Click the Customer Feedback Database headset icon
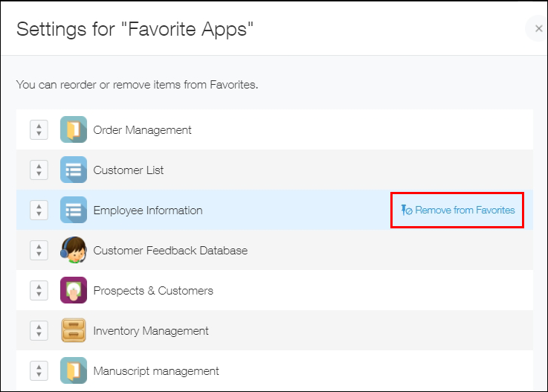The height and width of the screenshot is (392, 548). pos(74,251)
